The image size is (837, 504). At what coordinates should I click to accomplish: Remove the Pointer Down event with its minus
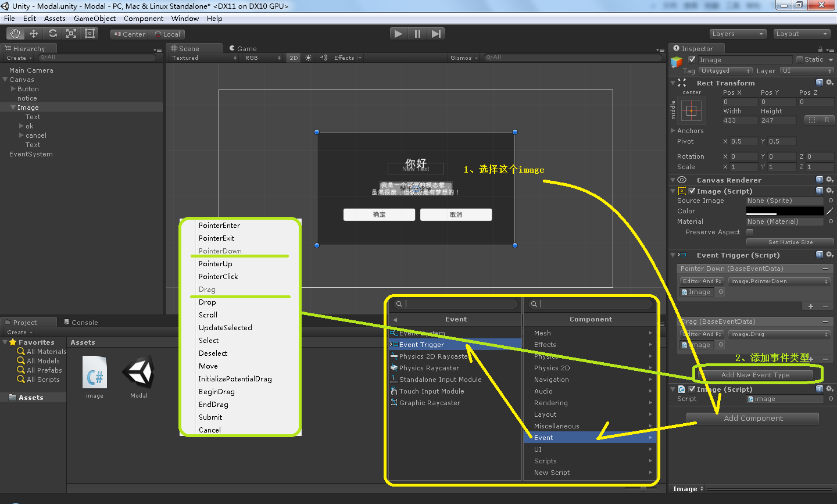[x=825, y=269]
